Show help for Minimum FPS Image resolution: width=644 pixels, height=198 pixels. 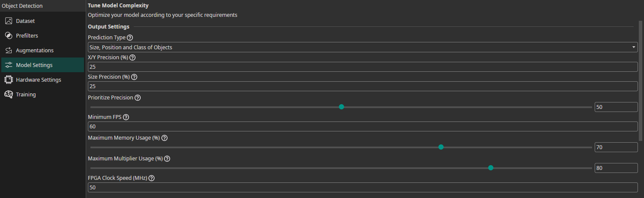(x=126, y=117)
